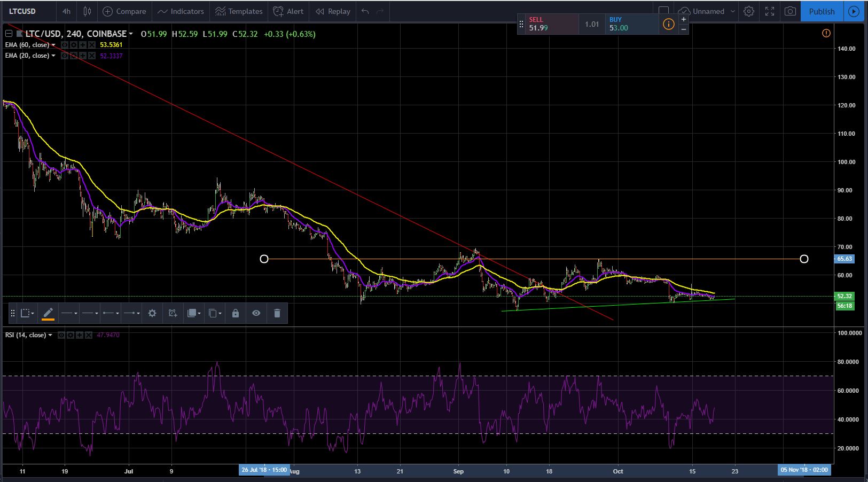Pick line color with pencil tool
This screenshot has height=482, width=868.
(x=48, y=313)
